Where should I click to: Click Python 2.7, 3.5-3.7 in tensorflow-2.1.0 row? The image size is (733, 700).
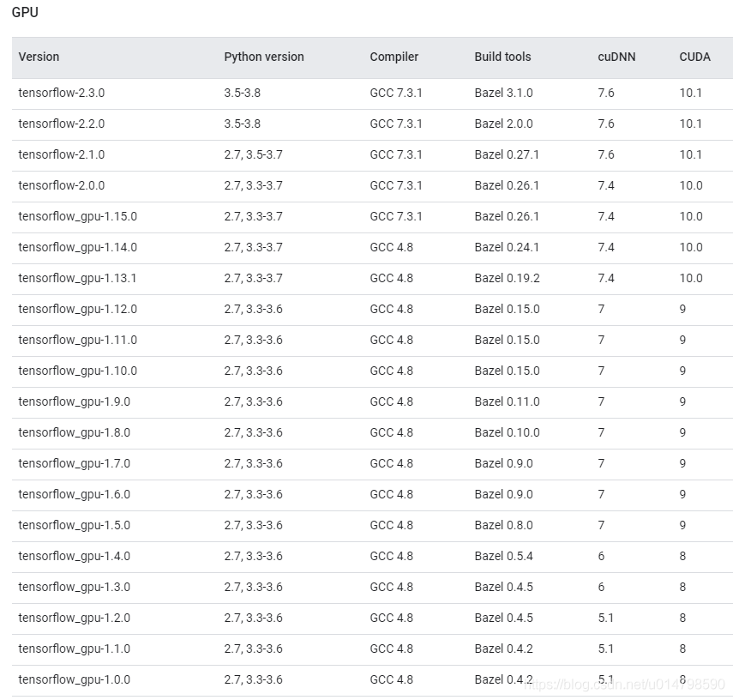pyautogui.click(x=254, y=154)
